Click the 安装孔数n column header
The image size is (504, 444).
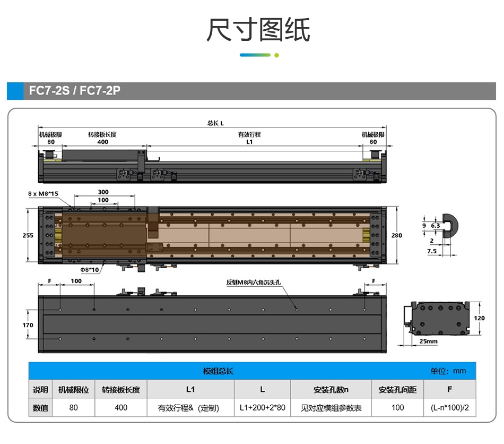coord(331,389)
